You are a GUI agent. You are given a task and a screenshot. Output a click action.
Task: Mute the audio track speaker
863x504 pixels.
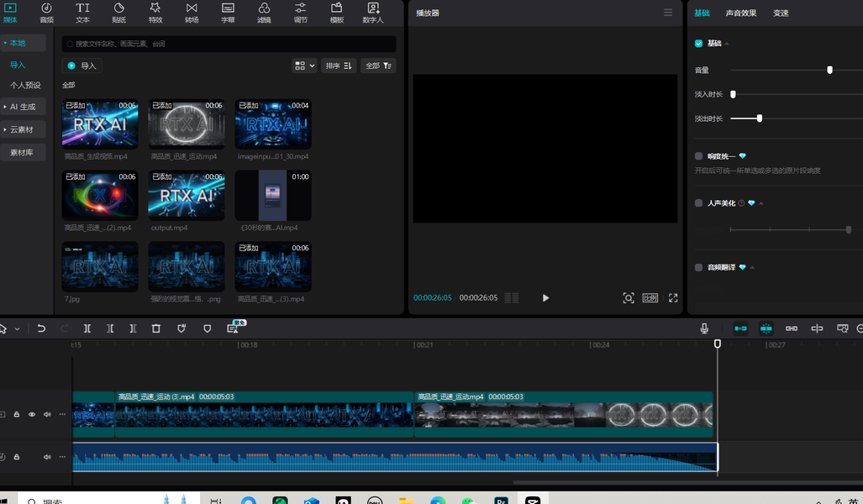click(47, 457)
